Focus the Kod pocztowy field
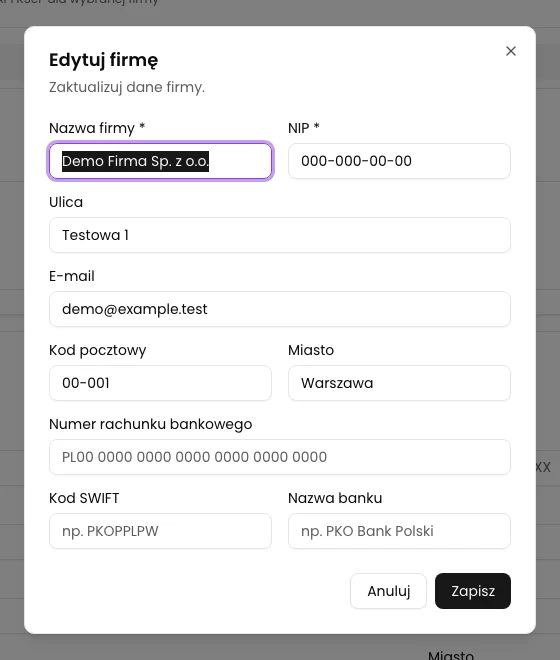The height and width of the screenshot is (660, 560). click(x=160, y=383)
